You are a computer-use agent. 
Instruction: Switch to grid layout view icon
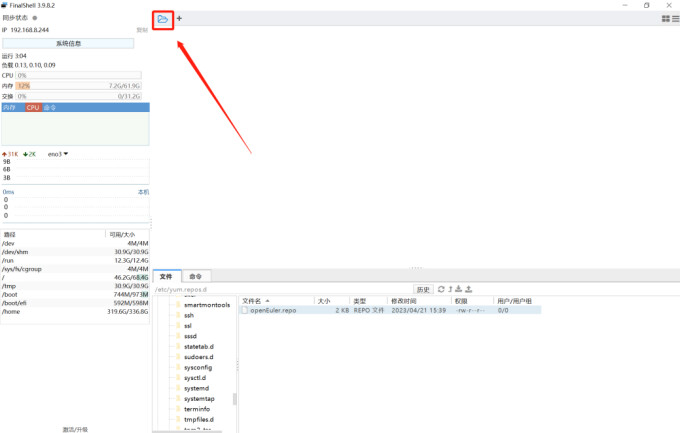pyautogui.click(x=666, y=18)
